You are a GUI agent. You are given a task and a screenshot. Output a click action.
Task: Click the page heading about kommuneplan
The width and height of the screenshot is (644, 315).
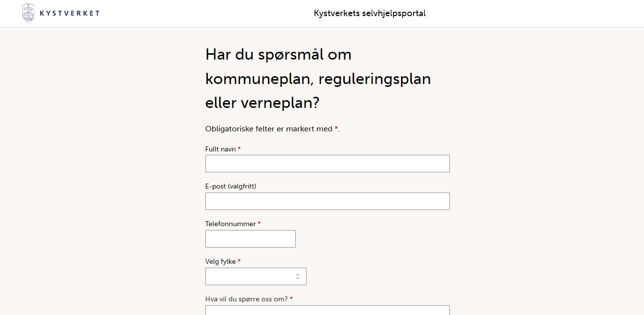318,79
